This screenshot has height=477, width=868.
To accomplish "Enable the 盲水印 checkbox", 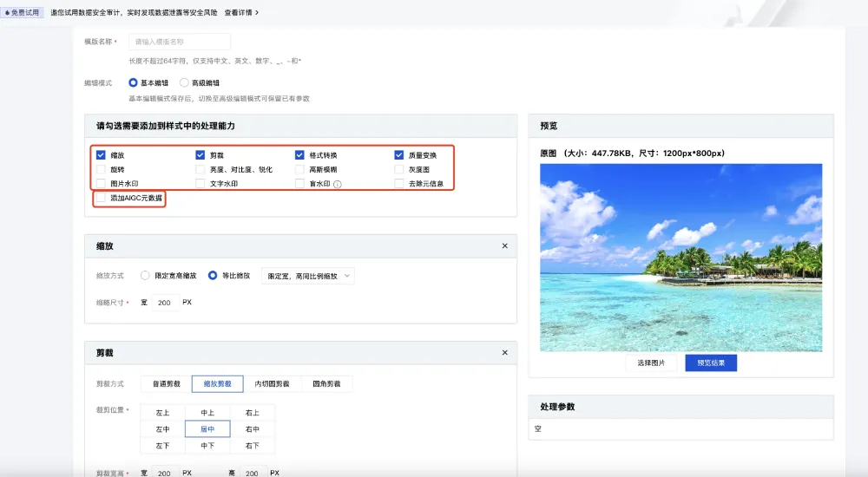I will pos(299,183).
